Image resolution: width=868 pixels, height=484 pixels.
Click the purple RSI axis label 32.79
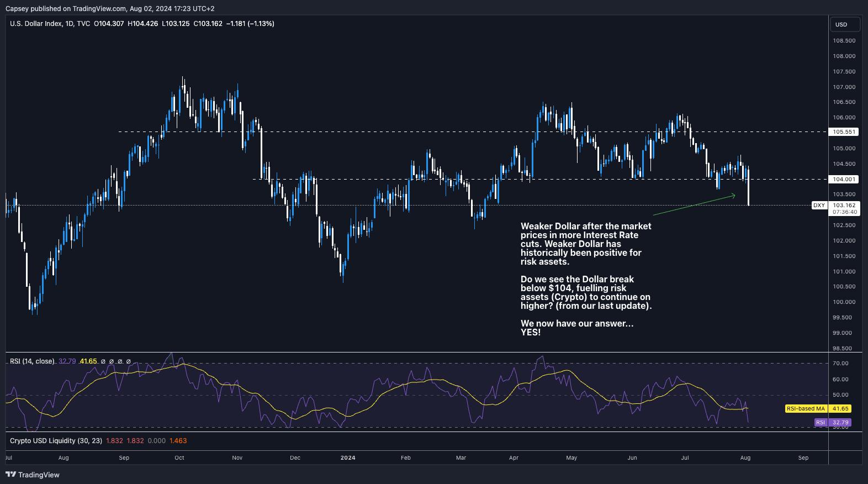point(840,423)
